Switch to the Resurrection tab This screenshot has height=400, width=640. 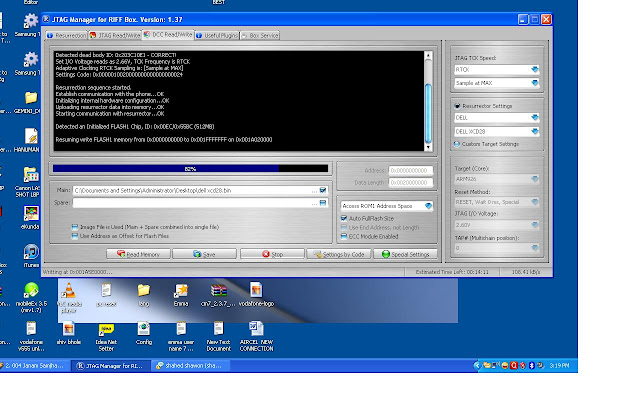[66, 36]
